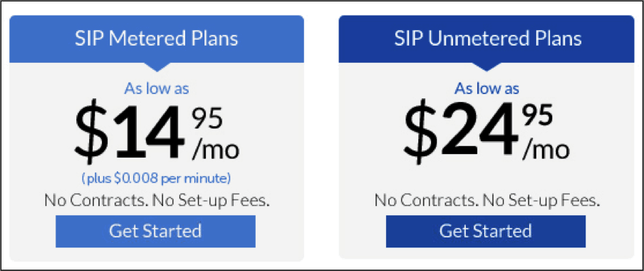Click 'As low as' text in Metered card
Viewport: 644px width, 271px height.
(157, 88)
